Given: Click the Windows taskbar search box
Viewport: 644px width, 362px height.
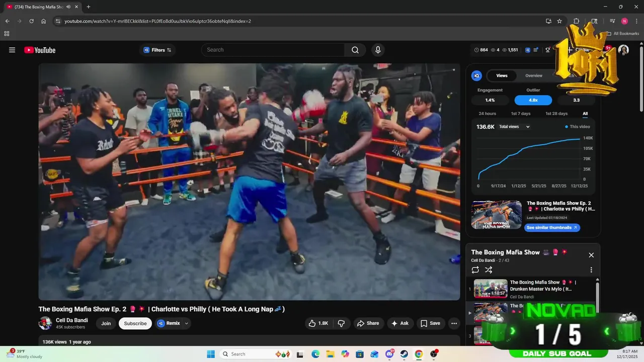Looking at the screenshot, I should (255, 354).
